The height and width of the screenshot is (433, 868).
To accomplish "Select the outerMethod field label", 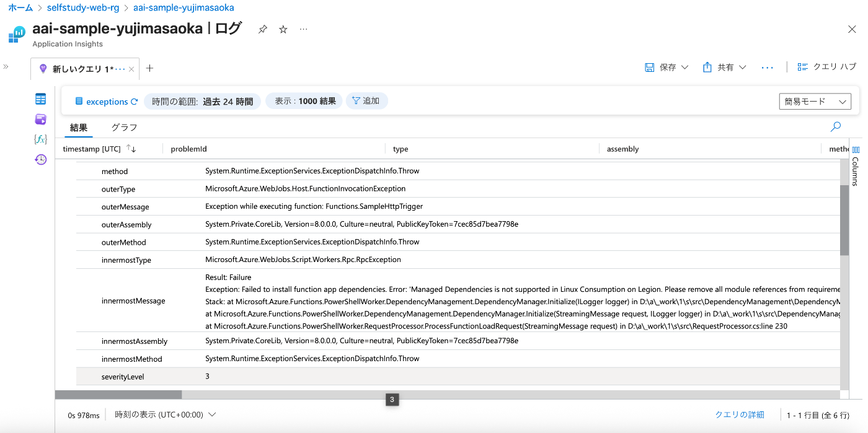I will pos(124,243).
